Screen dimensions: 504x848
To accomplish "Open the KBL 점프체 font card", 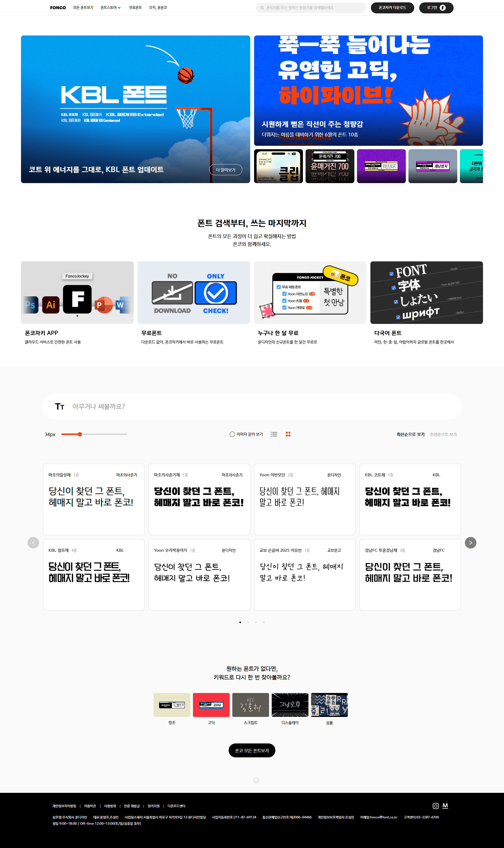I will [94, 575].
